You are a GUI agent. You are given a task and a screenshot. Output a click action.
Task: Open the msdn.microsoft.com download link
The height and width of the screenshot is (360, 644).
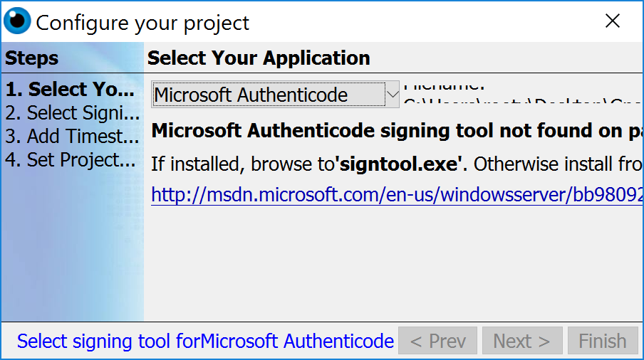pyautogui.click(x=397, y=195)
